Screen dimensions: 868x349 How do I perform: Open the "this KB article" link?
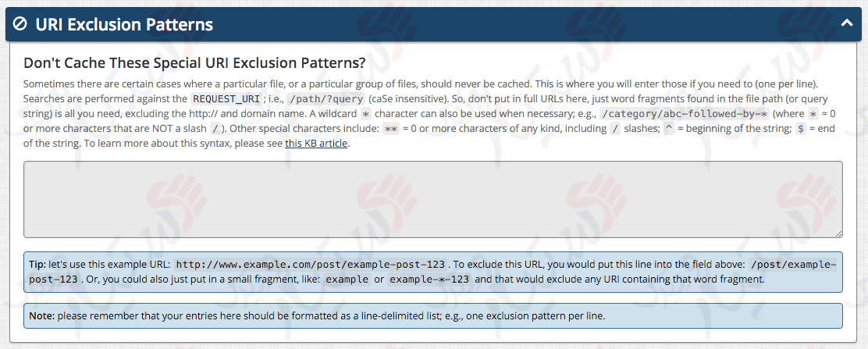(316, 144)
